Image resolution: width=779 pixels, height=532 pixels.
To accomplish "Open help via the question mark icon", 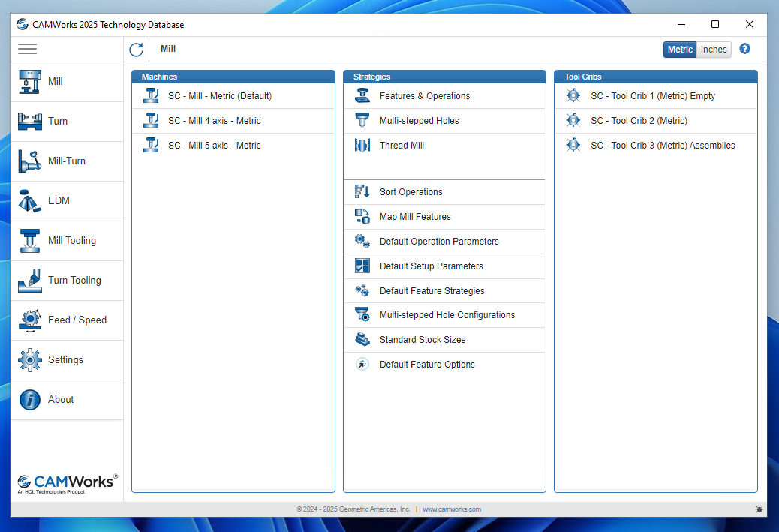I will (744, 49).
